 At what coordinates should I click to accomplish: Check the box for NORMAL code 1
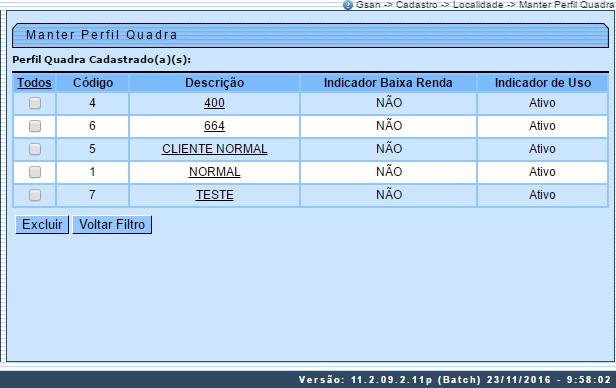coord(35,172)
